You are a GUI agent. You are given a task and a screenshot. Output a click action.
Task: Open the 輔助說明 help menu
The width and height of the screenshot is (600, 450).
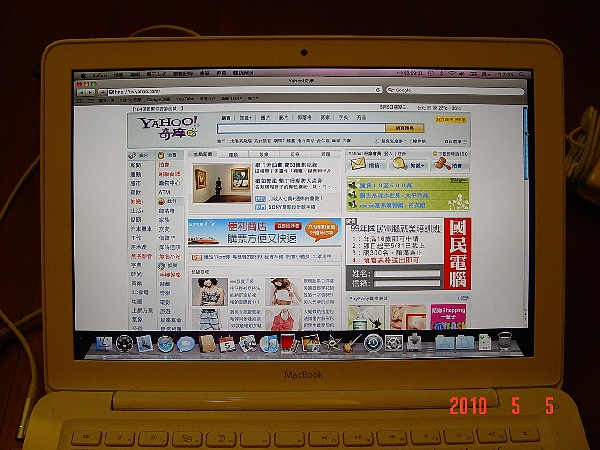tap(243, 73)
